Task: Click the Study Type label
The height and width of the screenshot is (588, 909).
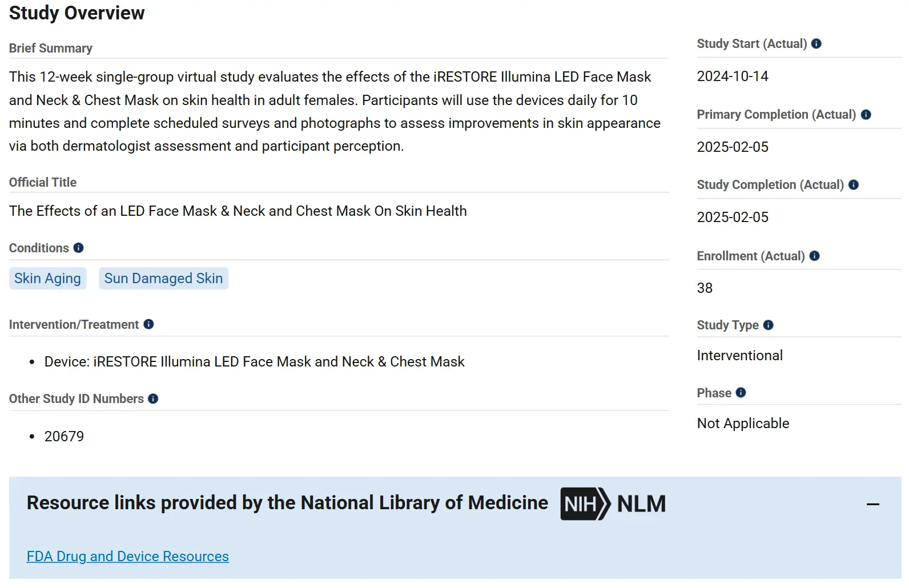Action: (728, 325)
